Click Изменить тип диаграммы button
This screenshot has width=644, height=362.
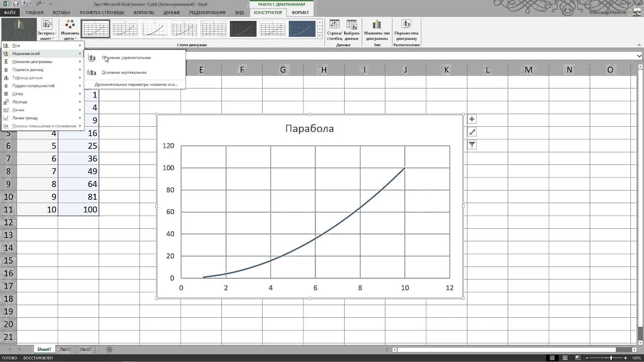(x=377, y=30)
